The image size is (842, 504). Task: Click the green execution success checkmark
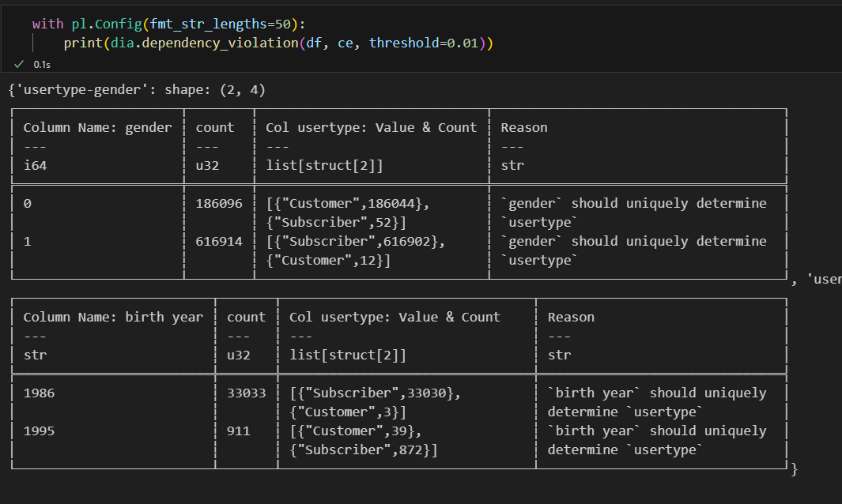coord(19,65)
